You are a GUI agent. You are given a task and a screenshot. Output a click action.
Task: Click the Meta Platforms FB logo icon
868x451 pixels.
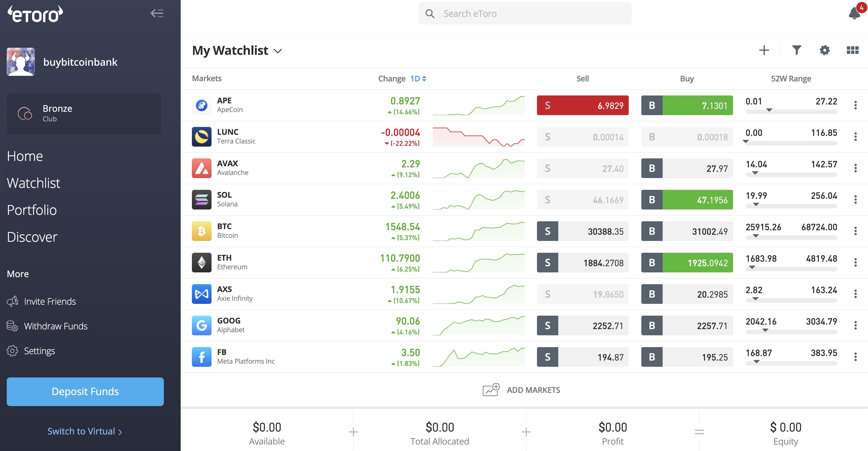tap(201, 357)
